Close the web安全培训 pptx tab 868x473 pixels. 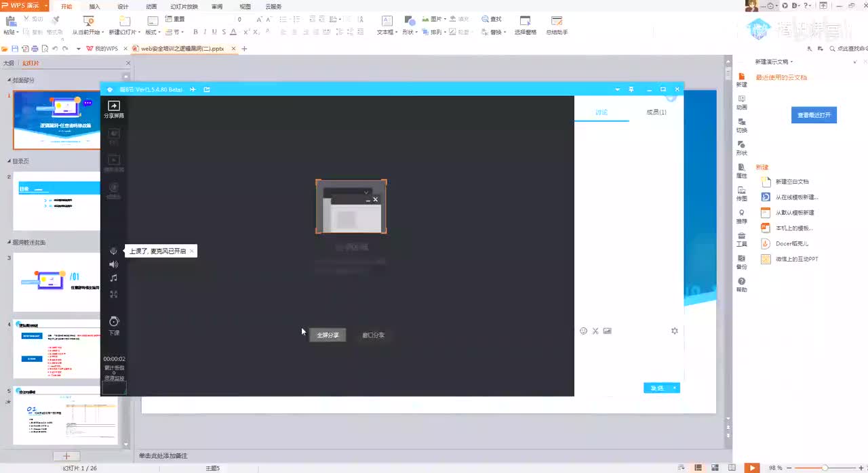pos(234,49)
